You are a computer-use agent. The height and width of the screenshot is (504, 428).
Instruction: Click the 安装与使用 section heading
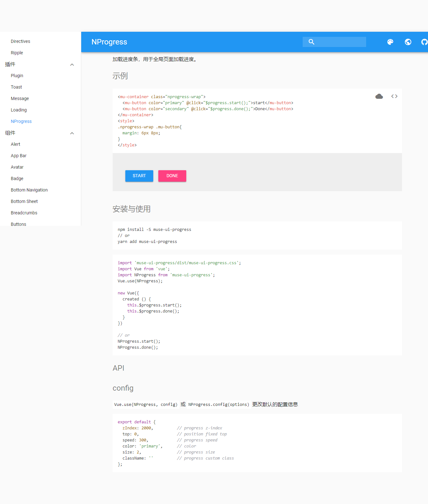pos(132,209)
